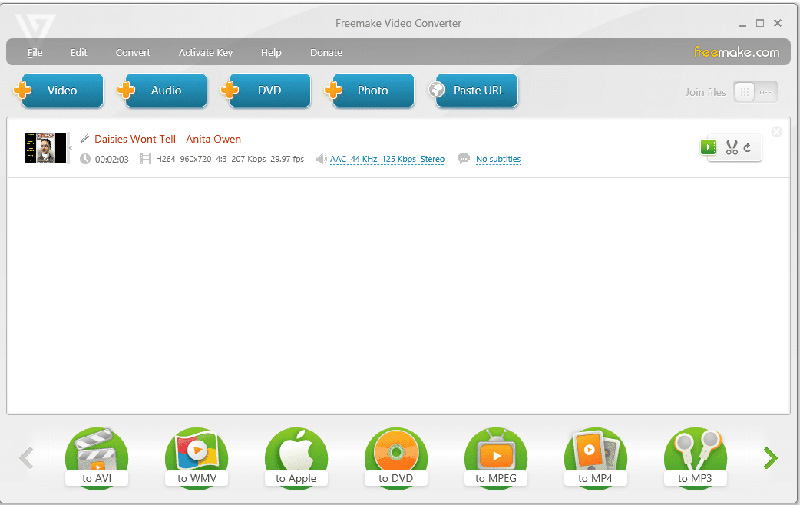Burn to DVD format icon
The width and height of the screenshot is (800, 505).
(x=396, y=458)
